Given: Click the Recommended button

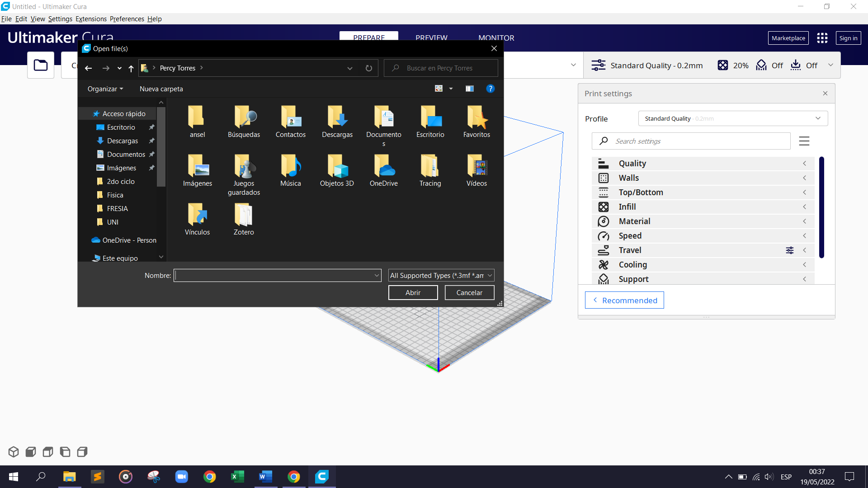Looking at the screenshot, I should 624,300.
